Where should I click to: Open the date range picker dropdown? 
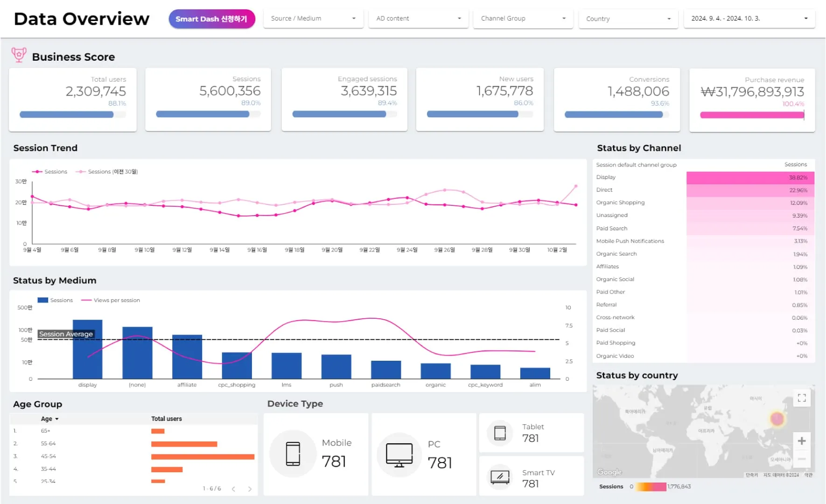(749, 19)
